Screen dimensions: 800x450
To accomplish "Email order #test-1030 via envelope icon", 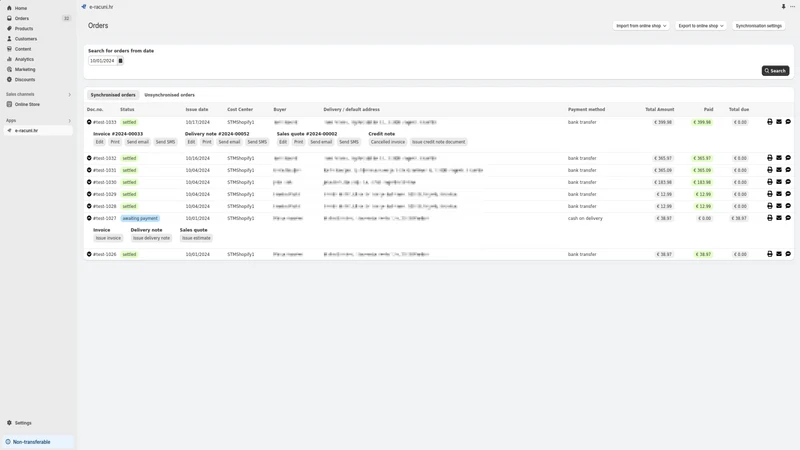I will coord(779,182).
